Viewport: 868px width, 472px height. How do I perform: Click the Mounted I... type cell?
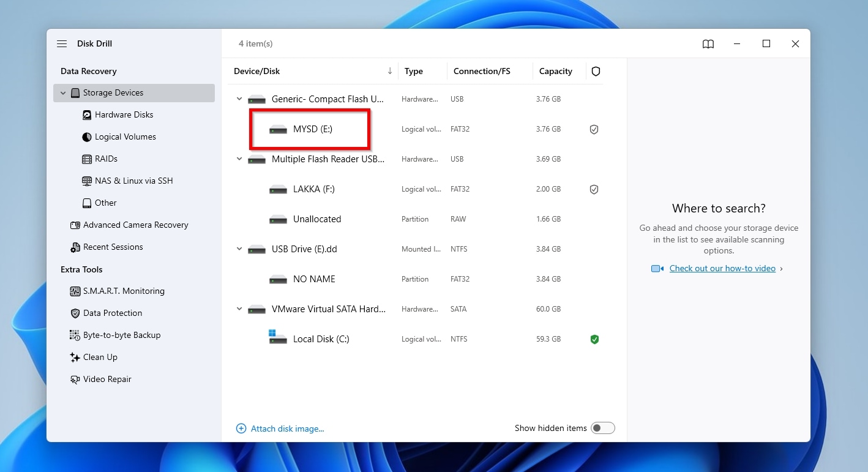click(x=421, y=249)
